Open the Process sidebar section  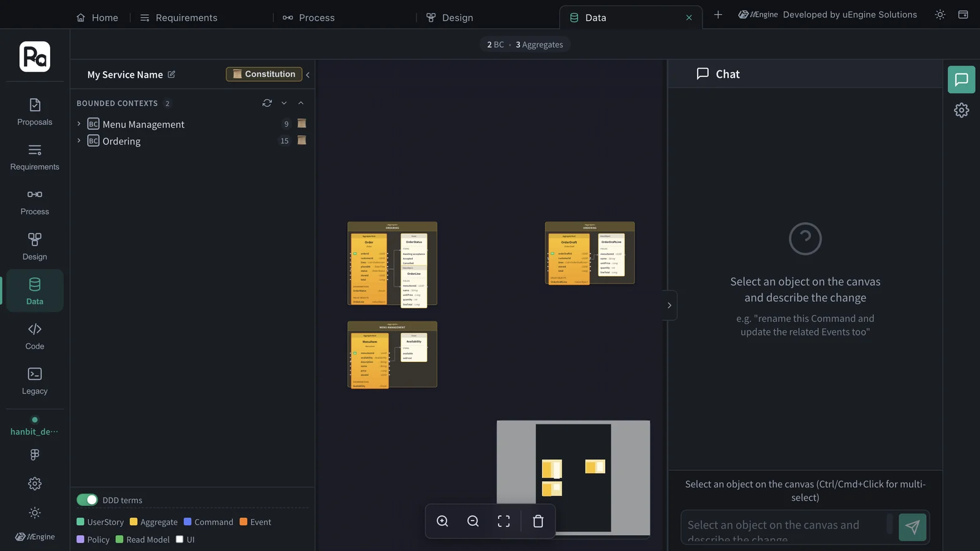[35, 202]
